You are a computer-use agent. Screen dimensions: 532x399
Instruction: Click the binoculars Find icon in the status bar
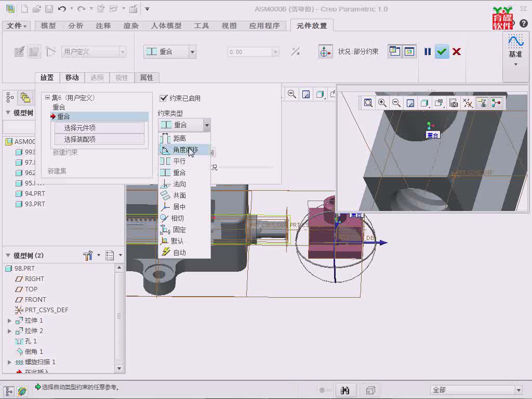click(345, 390)
